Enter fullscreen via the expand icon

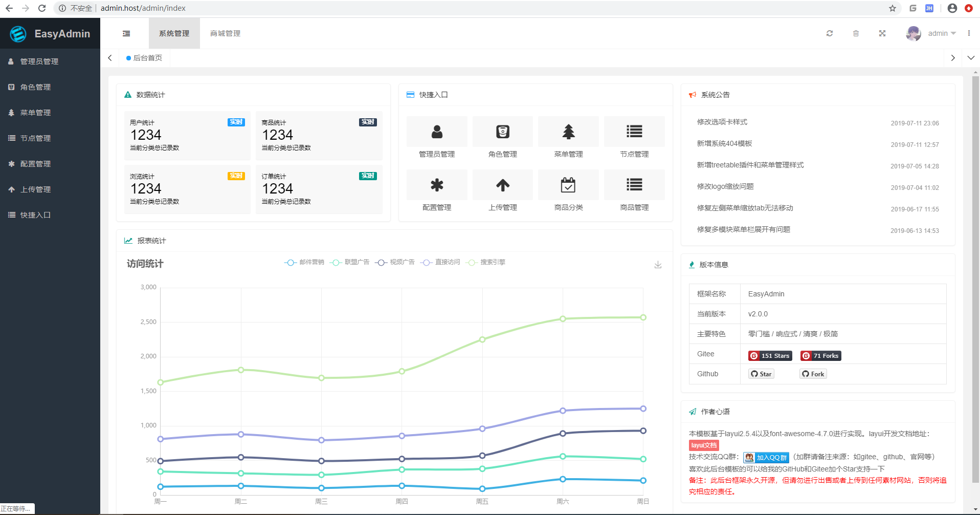pos(882,33)
